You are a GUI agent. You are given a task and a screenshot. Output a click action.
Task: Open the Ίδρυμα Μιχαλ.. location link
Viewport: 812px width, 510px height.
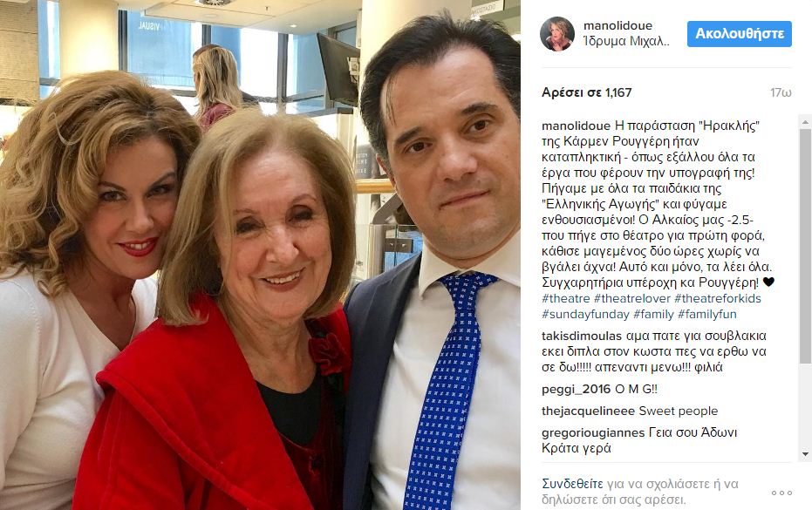click(x=626, y=42)
